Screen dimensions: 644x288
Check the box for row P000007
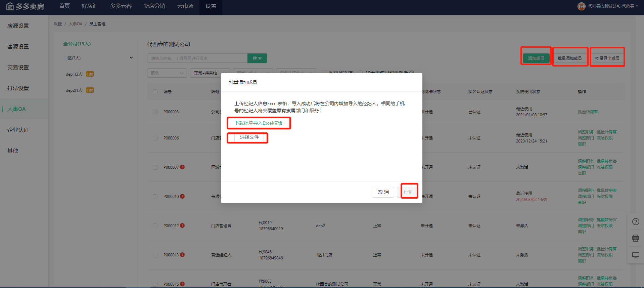[155, 167]
